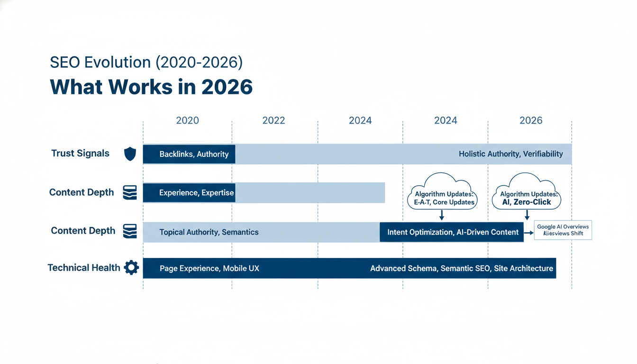Click the What Works in 2026 heading

coord(151,87)
